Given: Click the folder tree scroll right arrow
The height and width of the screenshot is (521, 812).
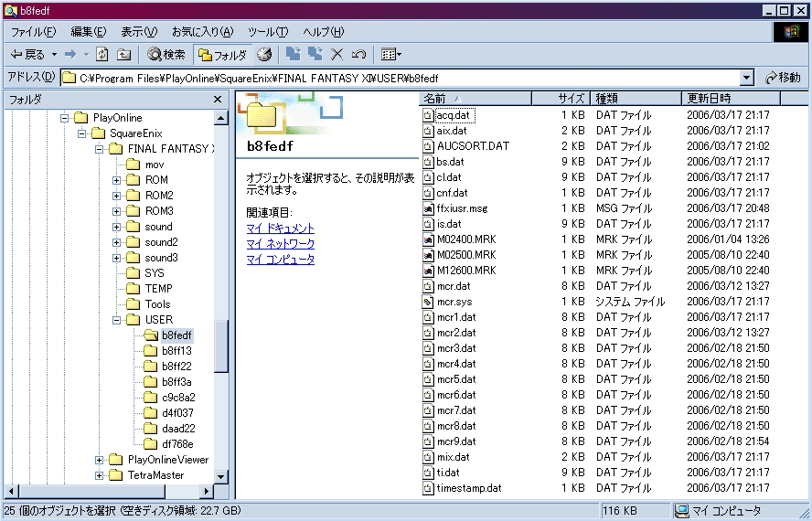Looking at the screenshot, I should point(208,491).
